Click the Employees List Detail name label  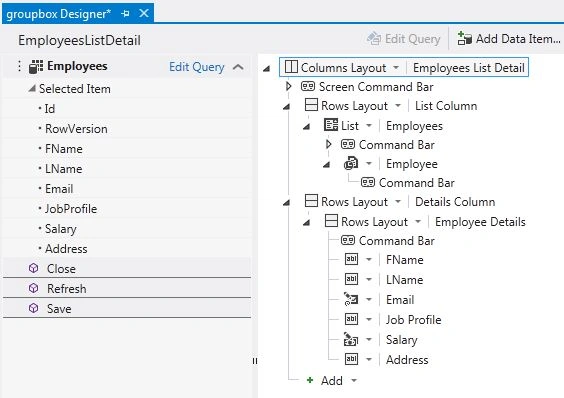(x=469, y=68)
